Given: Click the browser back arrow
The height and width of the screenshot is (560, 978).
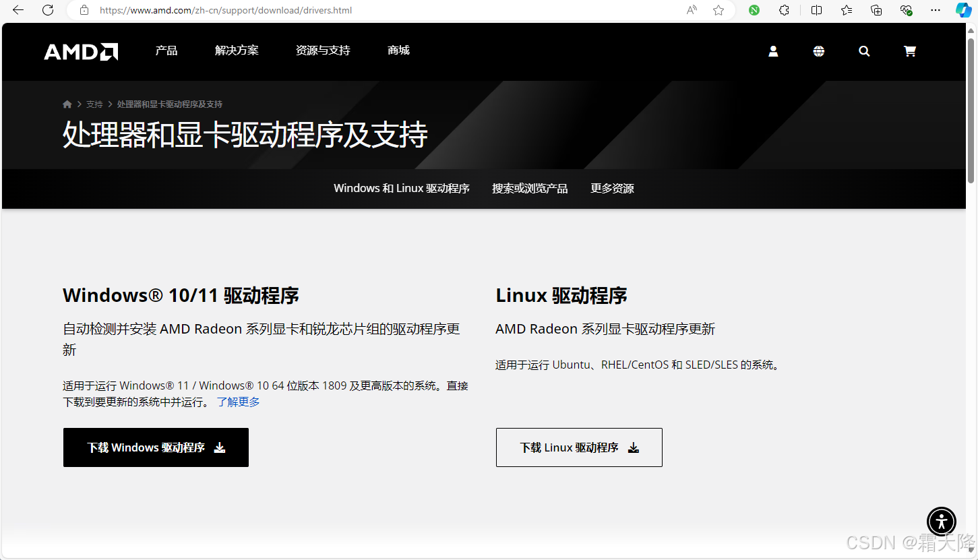Looking at the screenshot, I should pyautogui.click(x=18, y=10).
